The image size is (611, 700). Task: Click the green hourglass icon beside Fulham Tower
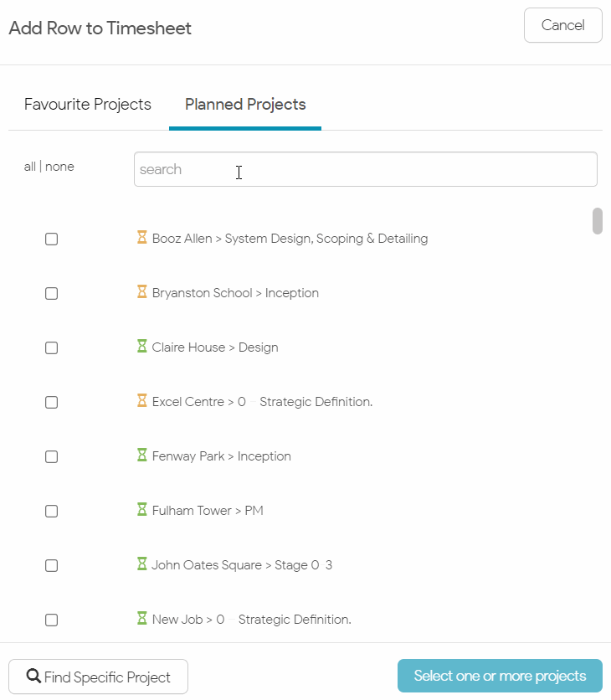click(x=142, y=509)
